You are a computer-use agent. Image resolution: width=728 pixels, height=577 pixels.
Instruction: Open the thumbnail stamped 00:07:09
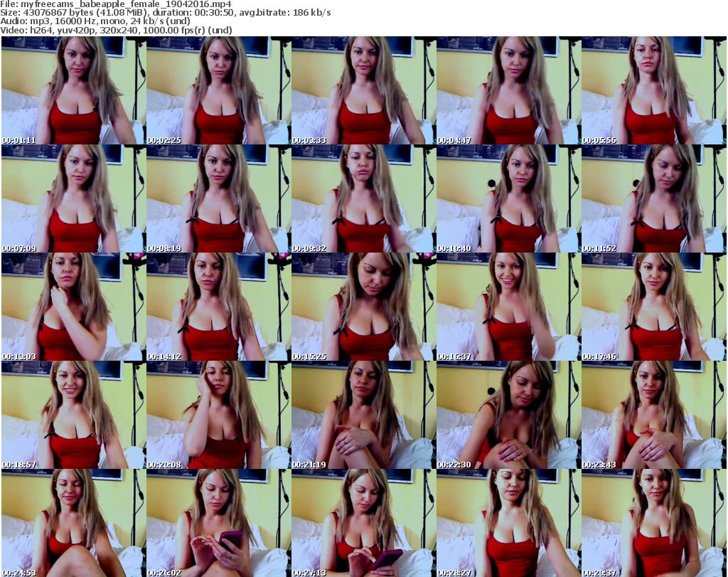point(74,198)
